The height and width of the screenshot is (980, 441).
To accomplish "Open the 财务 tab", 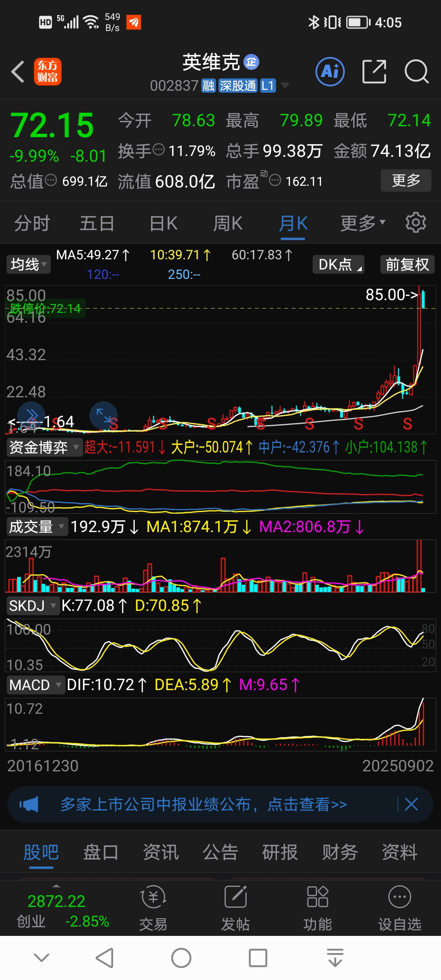I will pyautogui.click(x=340, y=853).
